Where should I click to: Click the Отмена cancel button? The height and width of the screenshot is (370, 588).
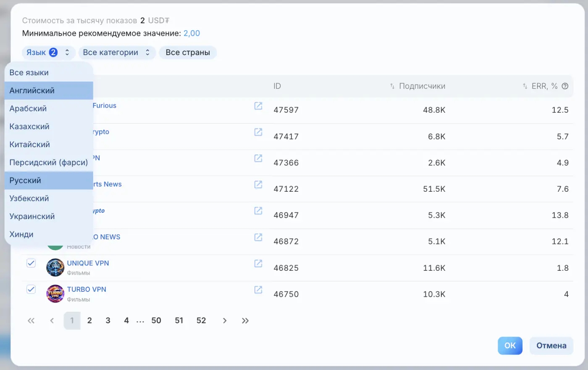point(551,346)
